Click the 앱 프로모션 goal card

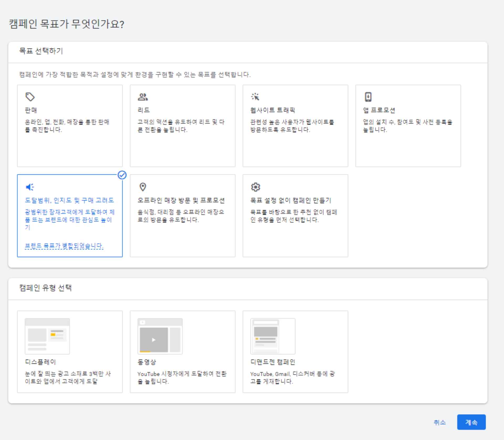point(408,126)
